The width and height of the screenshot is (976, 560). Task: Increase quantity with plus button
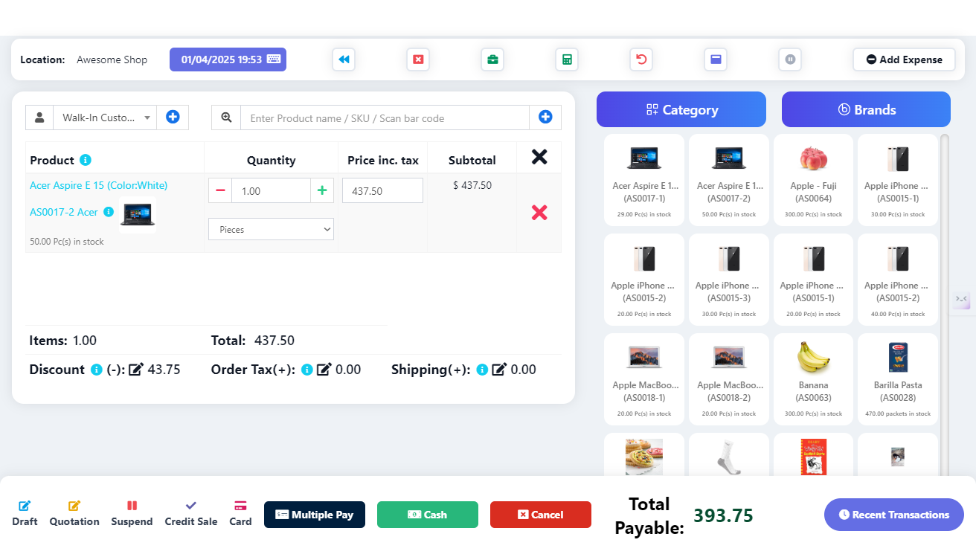pos(322,190)
